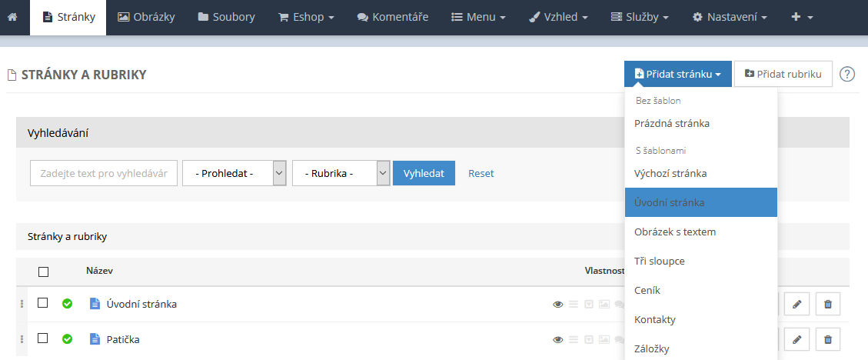Expand the "- Rubrika -" dropdown
Screen dimensions: 868x360
click(x=341, y=173)
